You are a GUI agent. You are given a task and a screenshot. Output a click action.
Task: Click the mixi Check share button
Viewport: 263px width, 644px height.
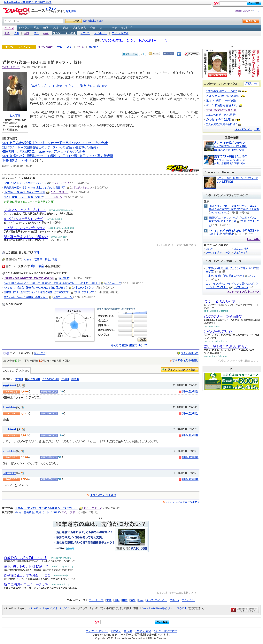tap(154, 54)
